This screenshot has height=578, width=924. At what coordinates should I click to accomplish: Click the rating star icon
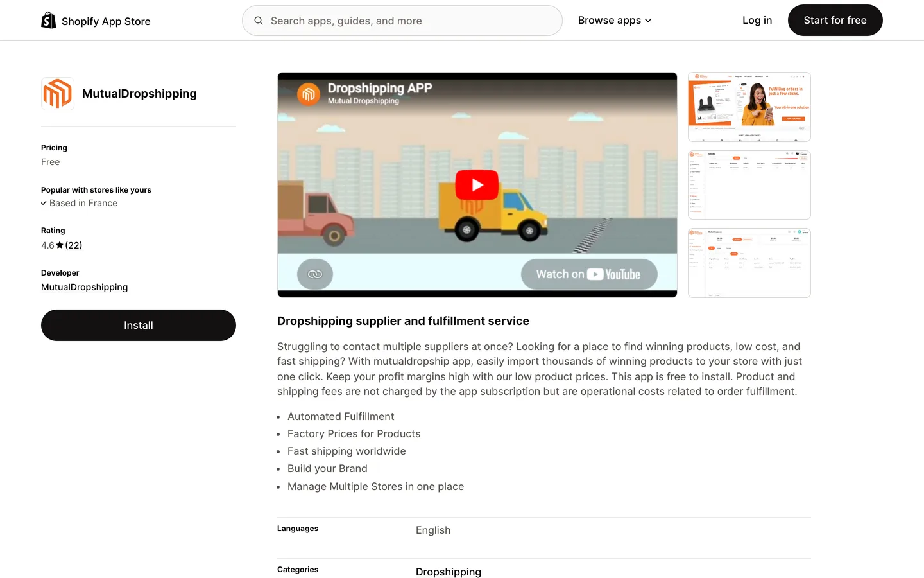(x=60, y=245)
